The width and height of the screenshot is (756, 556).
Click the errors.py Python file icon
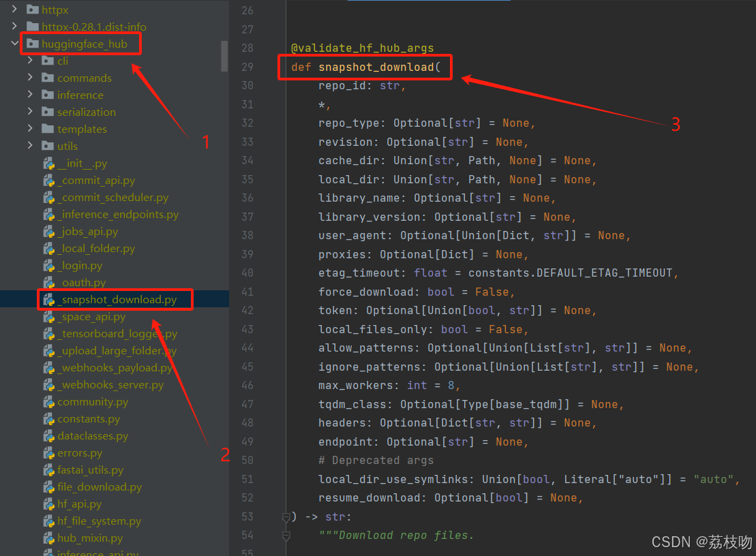48,453
